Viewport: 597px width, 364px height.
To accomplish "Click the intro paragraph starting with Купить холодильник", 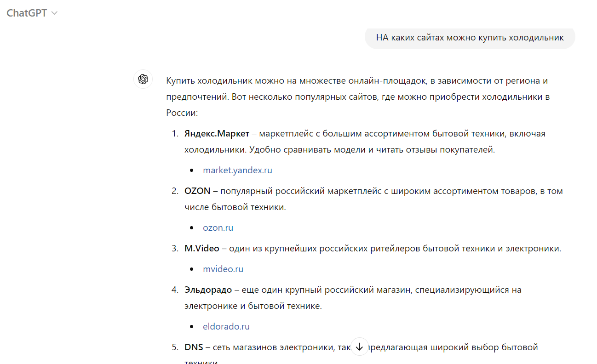I will (358, 97).
